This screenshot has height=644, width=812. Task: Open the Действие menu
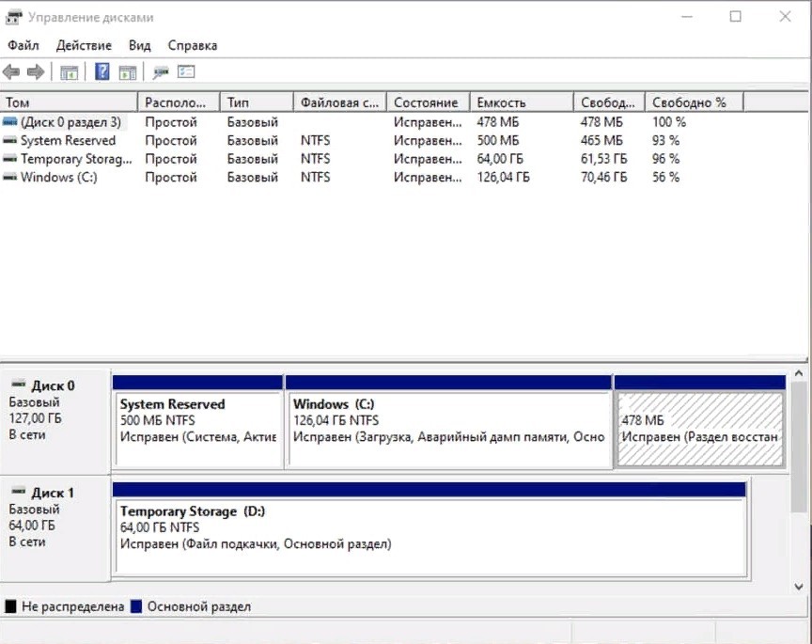coord(84,45)
